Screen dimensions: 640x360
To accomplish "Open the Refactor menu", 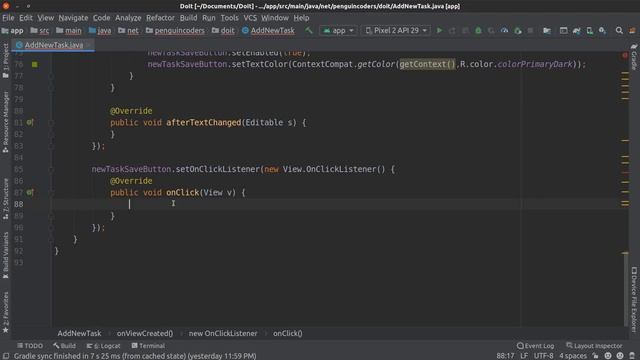I will click(x=160, y=18).
